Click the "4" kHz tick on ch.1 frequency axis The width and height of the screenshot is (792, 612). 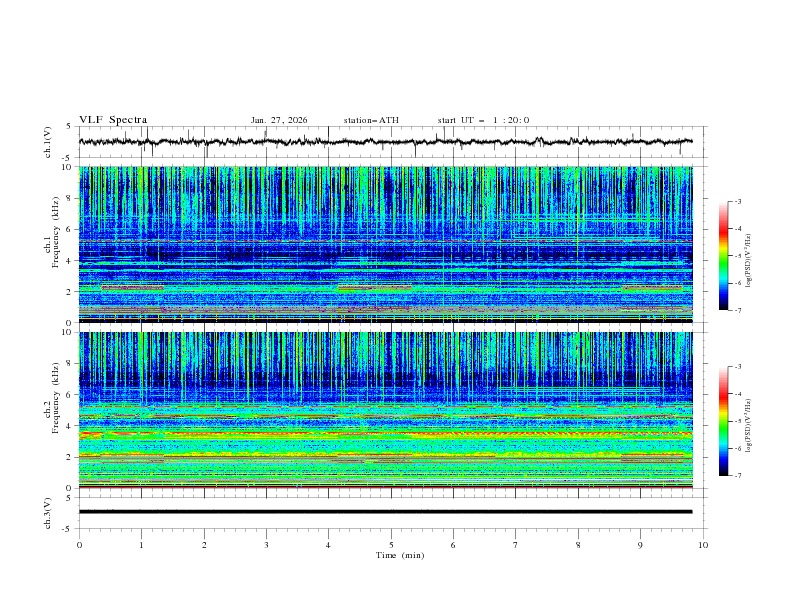pos(69,261)
